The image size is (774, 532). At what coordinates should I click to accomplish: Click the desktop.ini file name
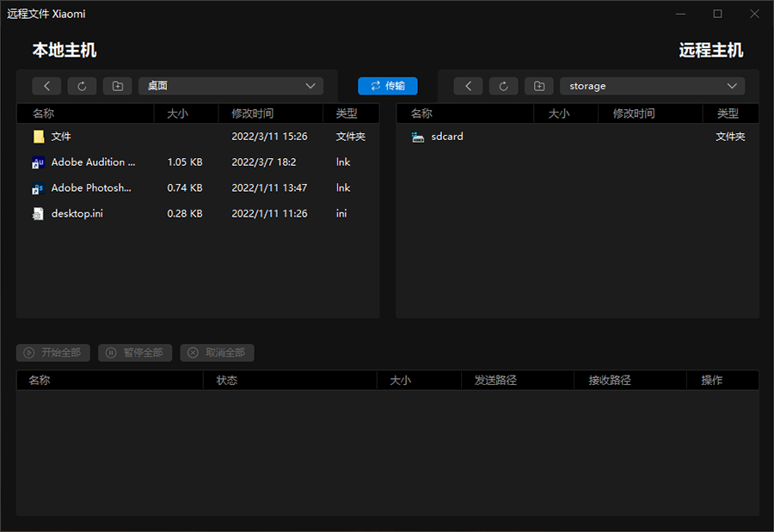click(x=77, y=214)
